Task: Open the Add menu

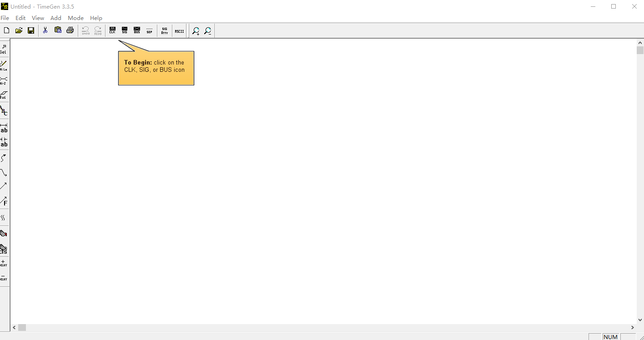Action: click(55, 18)
